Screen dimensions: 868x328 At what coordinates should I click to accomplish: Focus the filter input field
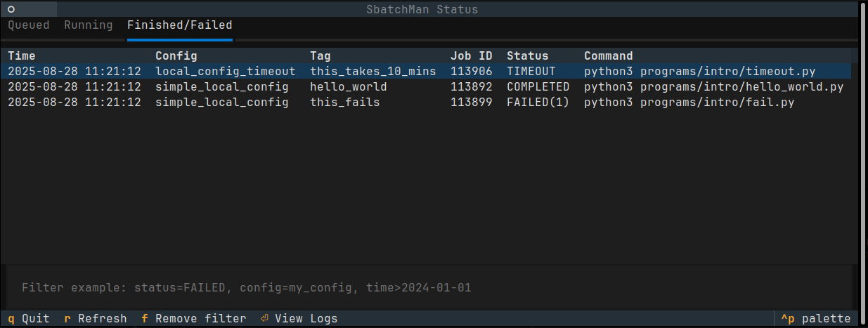coord(429,288)
